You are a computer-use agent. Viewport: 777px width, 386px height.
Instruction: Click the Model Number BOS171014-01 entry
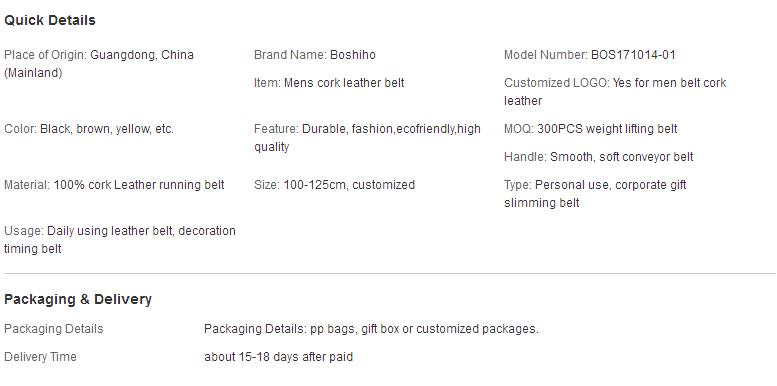pyautogui.click(x=590, y=55)
